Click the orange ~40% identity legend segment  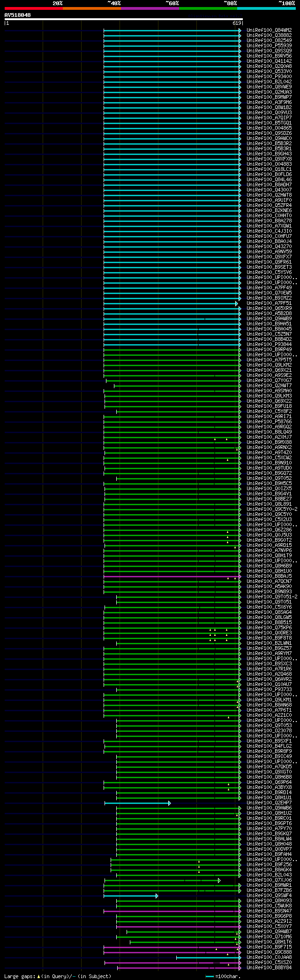click(91, 8)
